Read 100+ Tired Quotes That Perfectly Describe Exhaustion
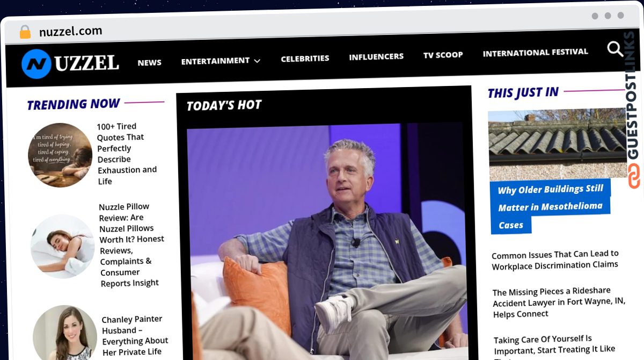The height and width of the screenshot is (360, 644). 127,154
